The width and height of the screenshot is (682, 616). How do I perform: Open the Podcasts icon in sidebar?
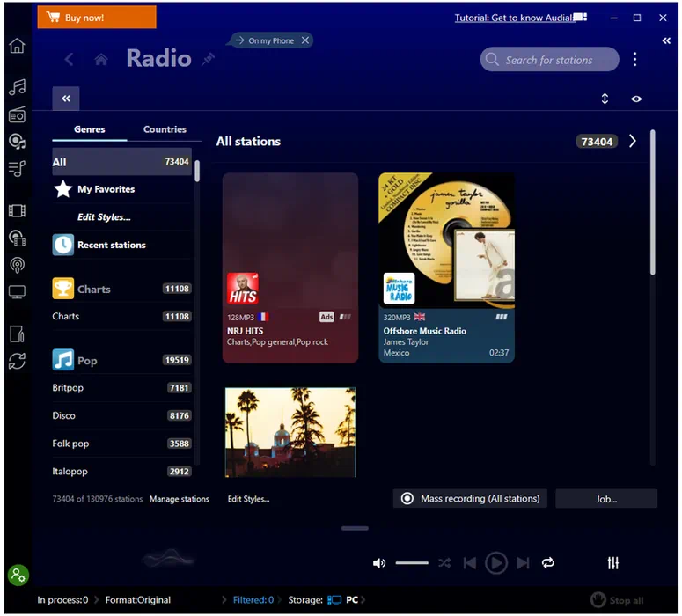pyautogui.click(x=17, y=265)
